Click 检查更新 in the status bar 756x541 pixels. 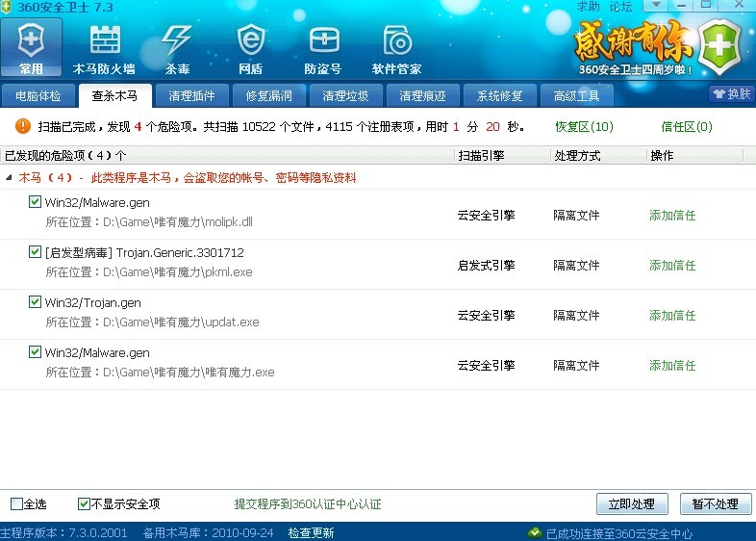[311, 533]
